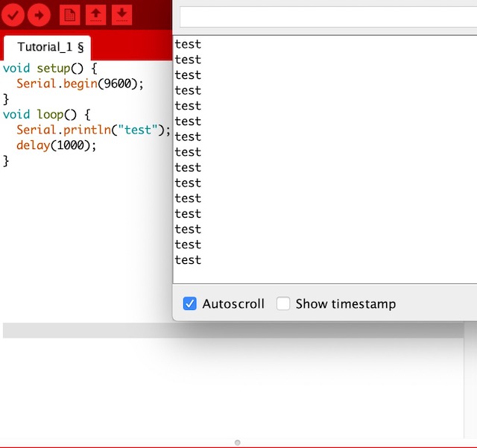Click the delay(1000); code line

[x=57, y=145]
